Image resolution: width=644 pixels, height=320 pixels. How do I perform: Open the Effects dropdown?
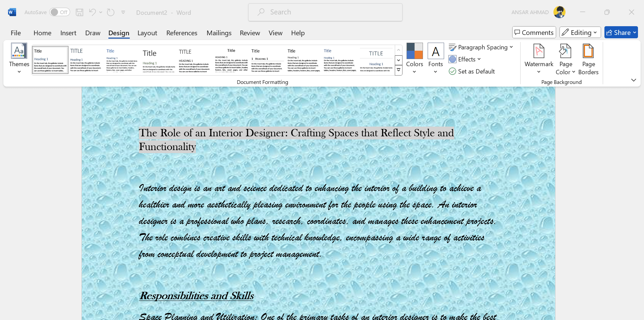[x=465, y=59]
